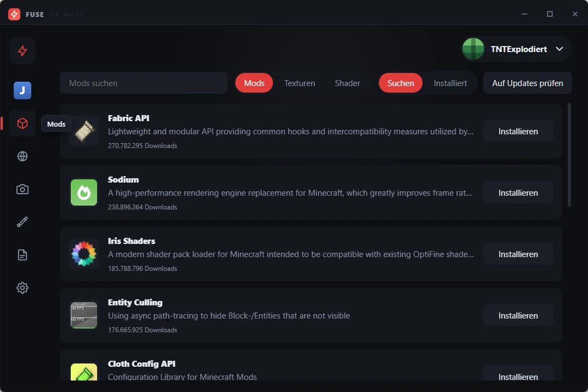Screen dimensions: 588x392
Task: Click the 270.782.295 Downloads count
Action: (143, 146)
